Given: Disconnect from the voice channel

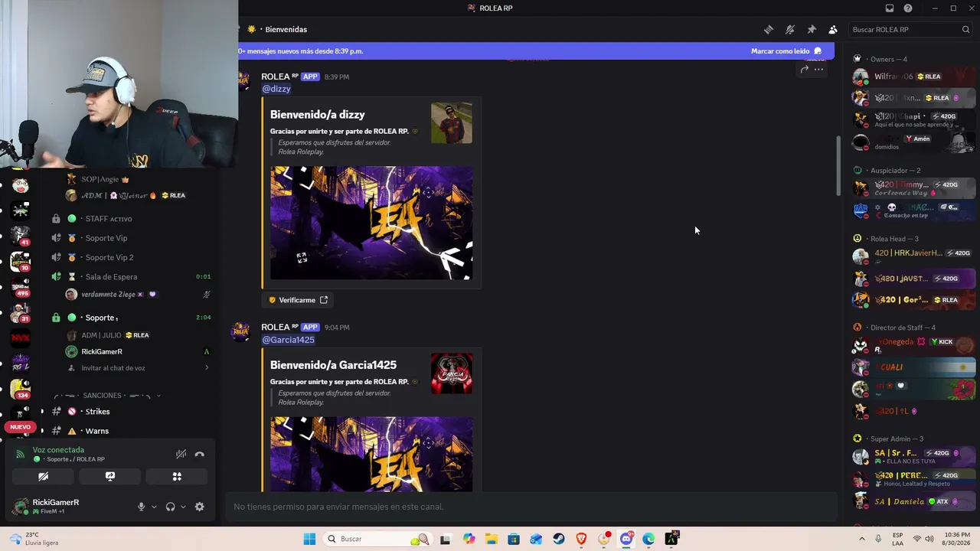Looking at the screenshot, I should (x=200, y=454).
